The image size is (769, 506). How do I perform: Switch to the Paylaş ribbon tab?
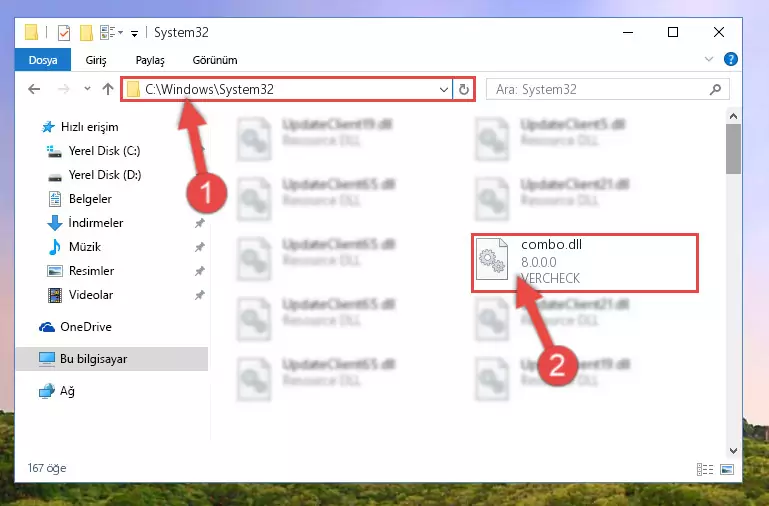click(x=150, y=60)
